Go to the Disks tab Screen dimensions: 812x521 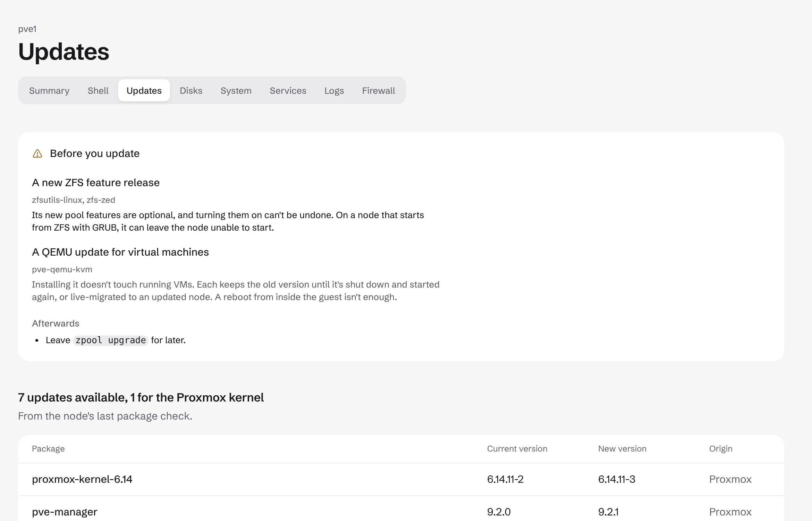[x=191, y=91]
